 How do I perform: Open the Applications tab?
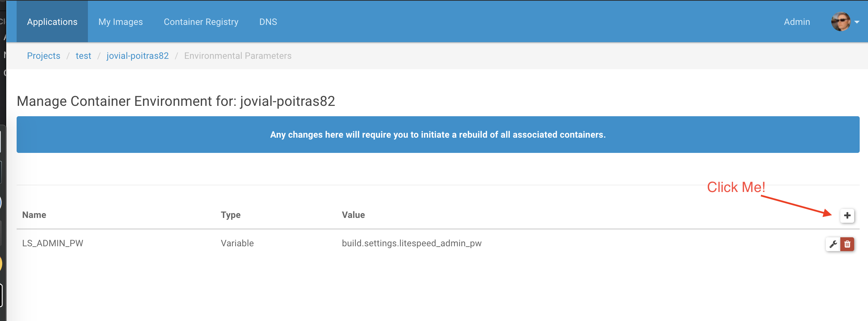[x=52, y=21]
